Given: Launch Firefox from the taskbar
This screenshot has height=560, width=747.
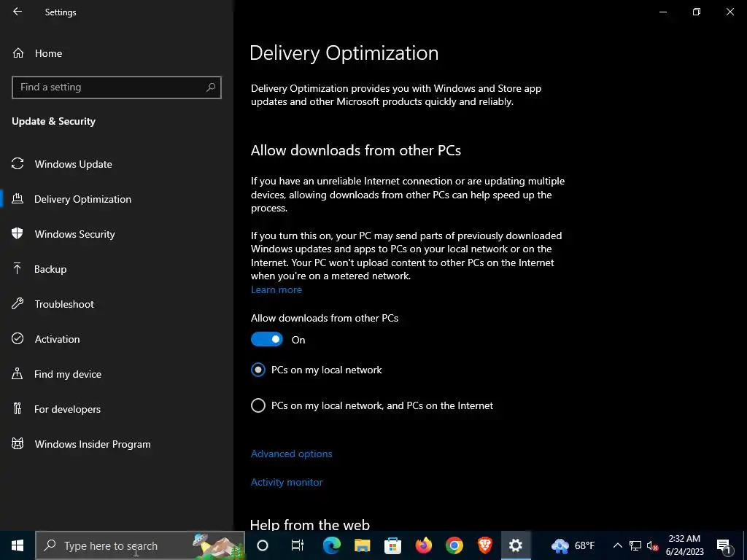Looking at the screenshot, I should (424, 545).
